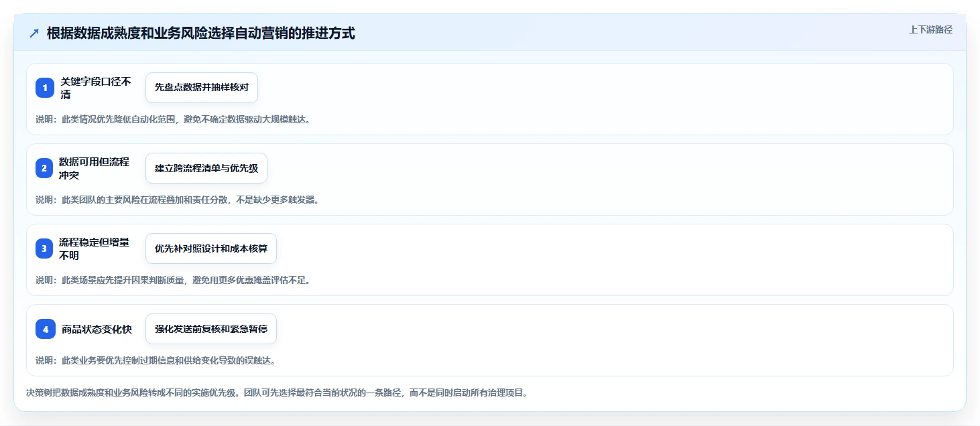The width and height of the screenshot is (980, 426).
Task: Click the title 根据数据成熟度和业务风险选择自动营销的推进方式
Action: tap(200, 33)
